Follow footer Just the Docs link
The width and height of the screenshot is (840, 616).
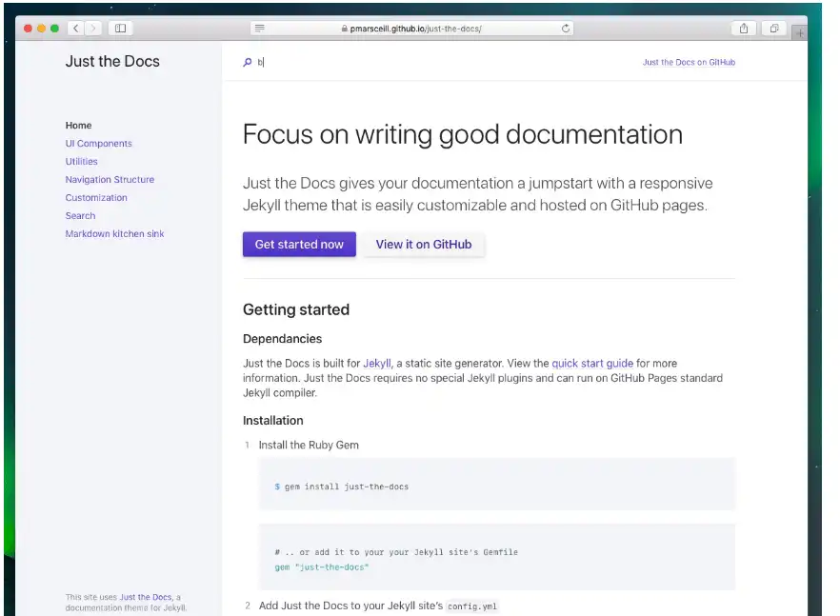[x=145, y=597]
